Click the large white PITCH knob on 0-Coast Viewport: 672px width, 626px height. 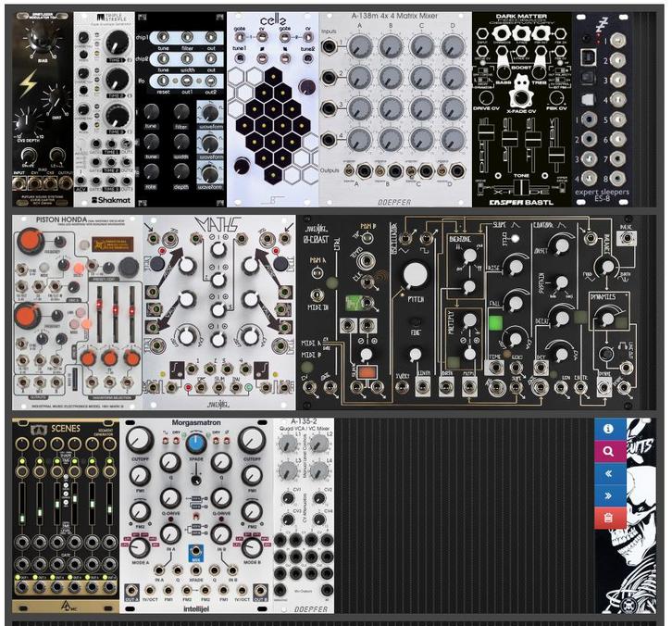(x=416, y=275)
